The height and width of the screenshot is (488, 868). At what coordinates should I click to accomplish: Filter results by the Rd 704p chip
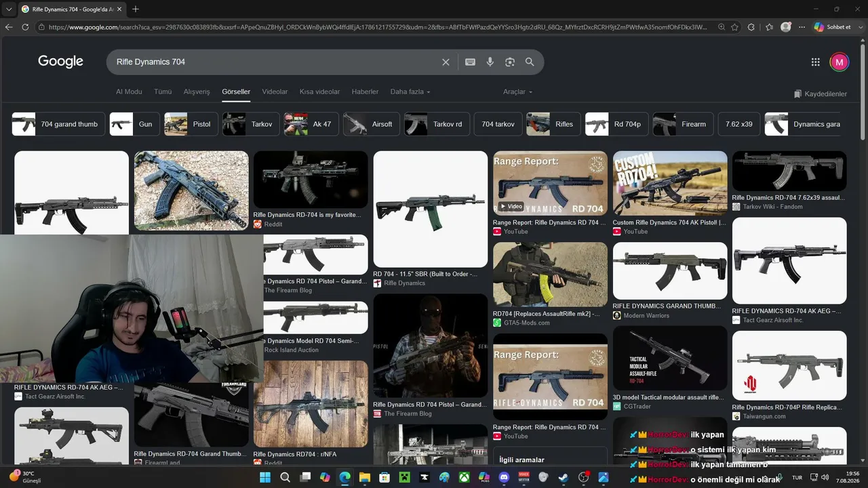point(617,124)
